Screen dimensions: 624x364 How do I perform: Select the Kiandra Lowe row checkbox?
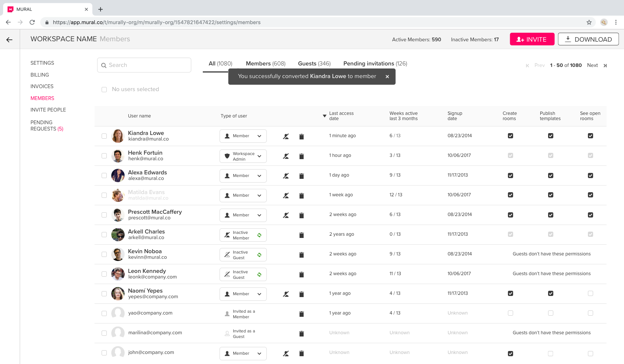104,136
